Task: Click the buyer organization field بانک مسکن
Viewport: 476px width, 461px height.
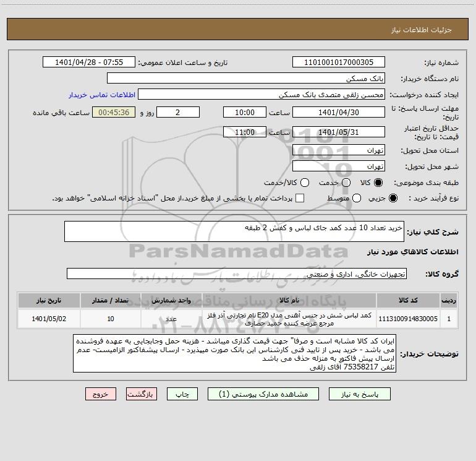Action: pos(246,79)
